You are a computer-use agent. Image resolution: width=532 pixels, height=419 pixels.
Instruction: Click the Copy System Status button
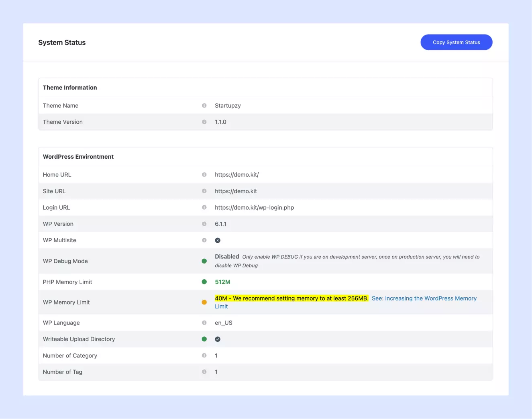click(456, 42)
